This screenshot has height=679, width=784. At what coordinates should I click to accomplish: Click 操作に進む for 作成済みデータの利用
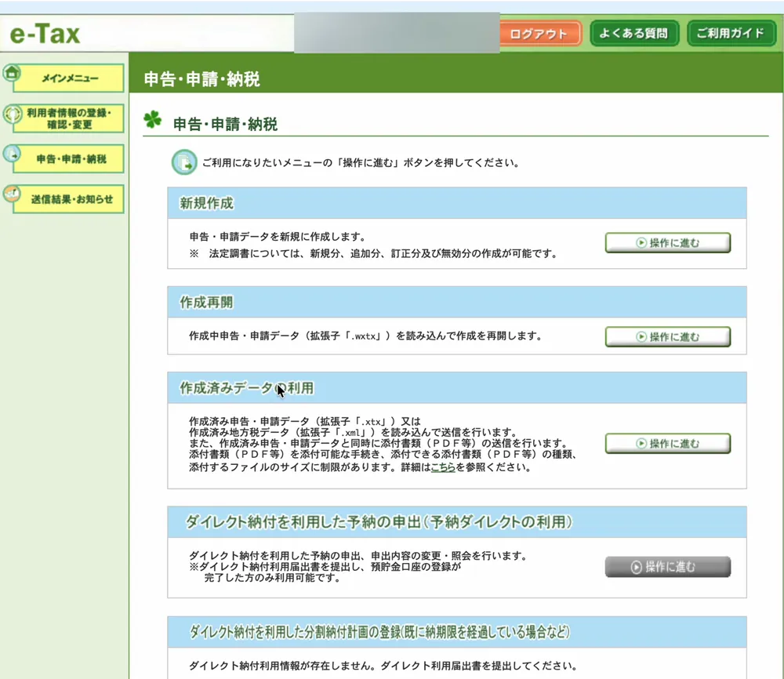(667, 444)
